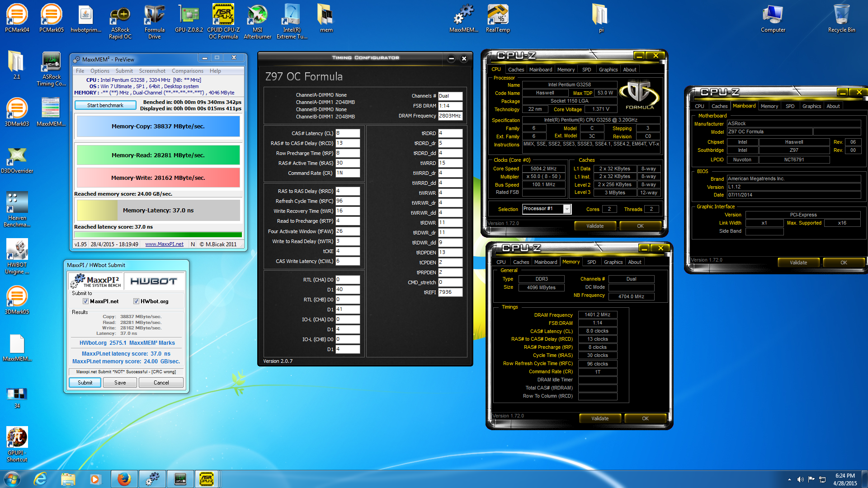Expand the Processor #1 selection dropdown
This screenshot has width=868, height=488.
tap(566, 209)
